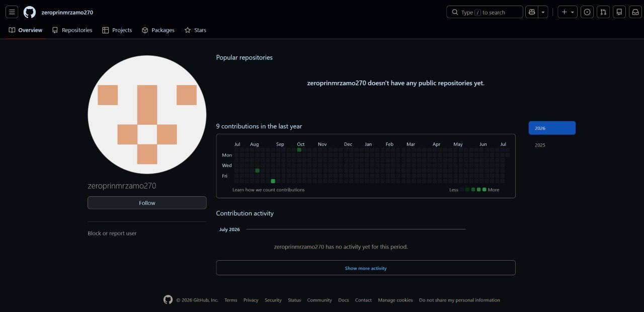
Task: Open the Copilot chat icon
Action: coord(532,12)
